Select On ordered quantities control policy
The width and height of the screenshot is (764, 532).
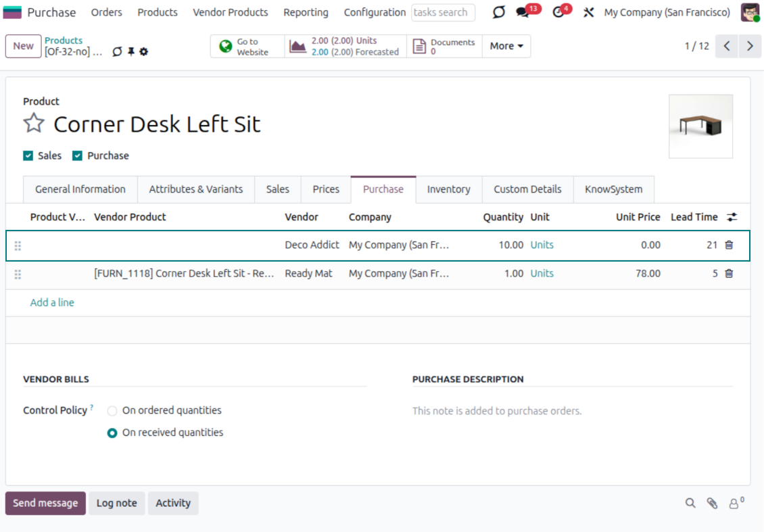112,410
